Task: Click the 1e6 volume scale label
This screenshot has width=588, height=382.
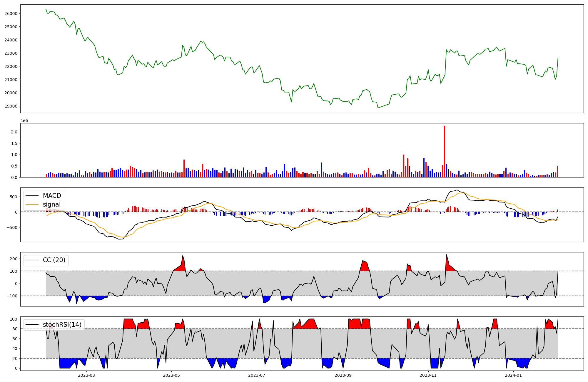Action: [24, 121]
